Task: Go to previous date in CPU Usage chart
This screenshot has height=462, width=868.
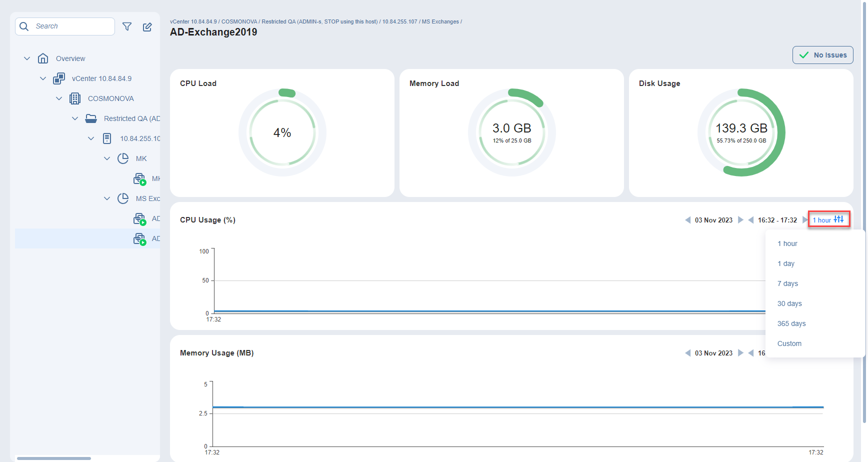Action: pyautogui.click(x=687, y=220)
